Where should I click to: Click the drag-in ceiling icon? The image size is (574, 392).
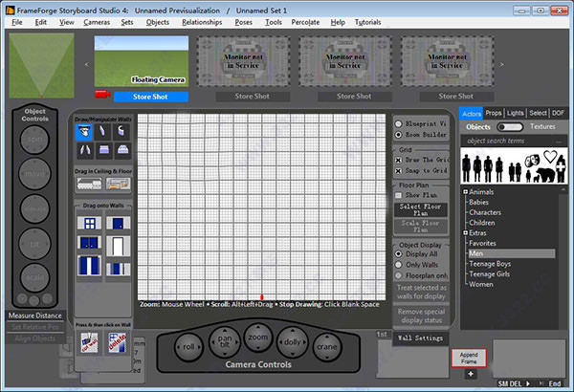pyautogui.click(x=89, y=184)
